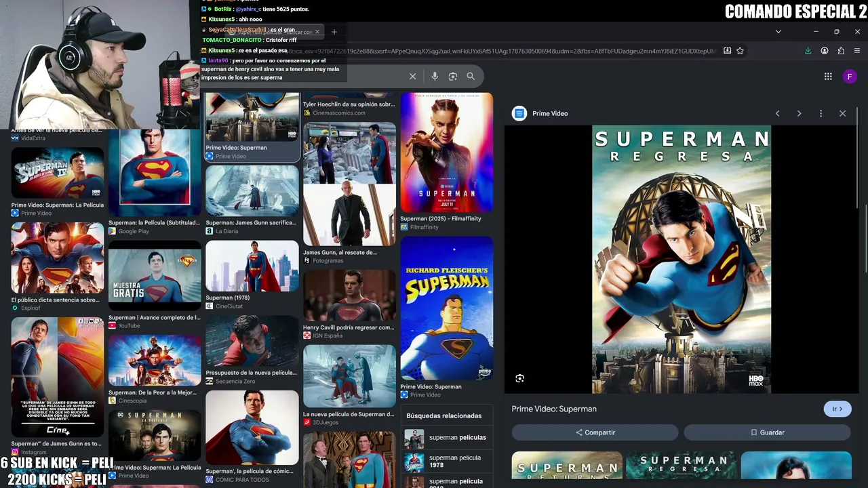Open caption Henry Cavill podría regresar com...
This screenshot has width=868, height=488.
(349, 327)
